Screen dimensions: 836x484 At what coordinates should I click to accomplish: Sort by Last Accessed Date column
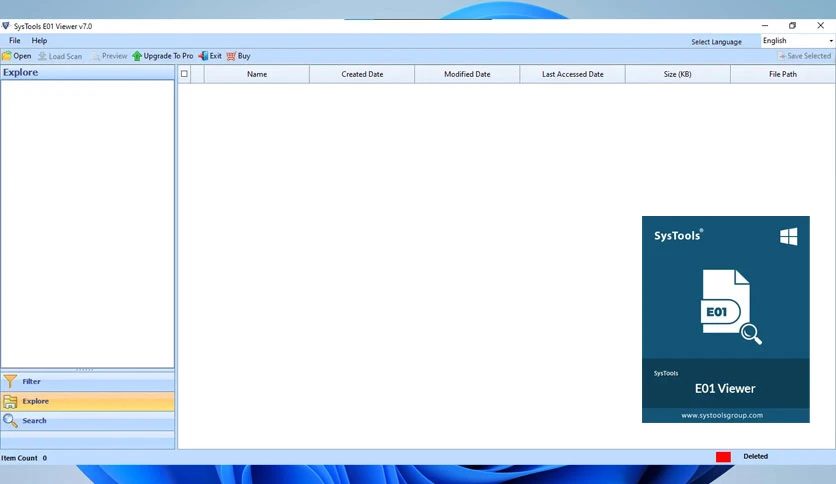(x=573, y=74)
